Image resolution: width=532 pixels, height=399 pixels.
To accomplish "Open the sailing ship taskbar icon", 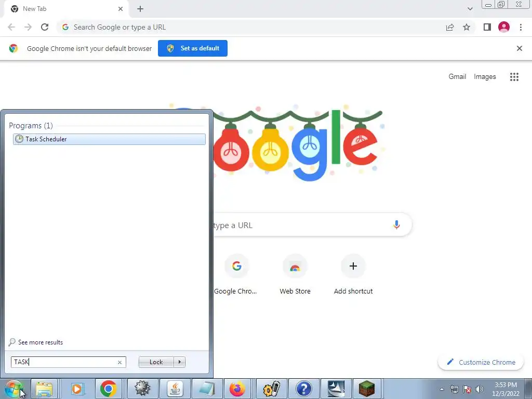I will 336,389.
